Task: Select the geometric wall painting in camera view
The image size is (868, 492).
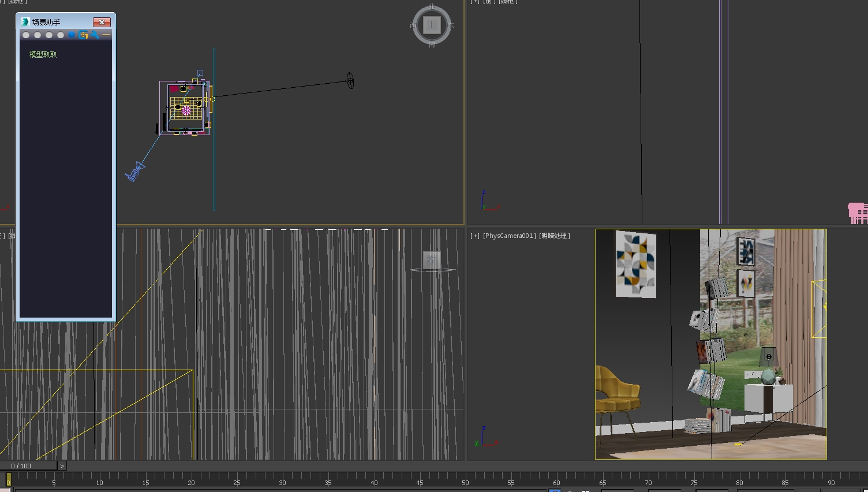Action: pyautogui.click(x=635, y=264)
